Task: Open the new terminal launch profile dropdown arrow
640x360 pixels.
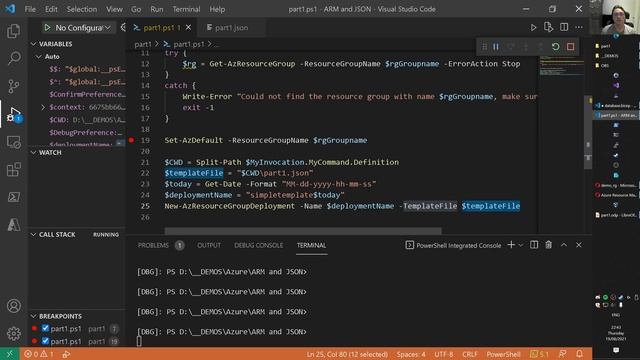Action: click(521, 245)
